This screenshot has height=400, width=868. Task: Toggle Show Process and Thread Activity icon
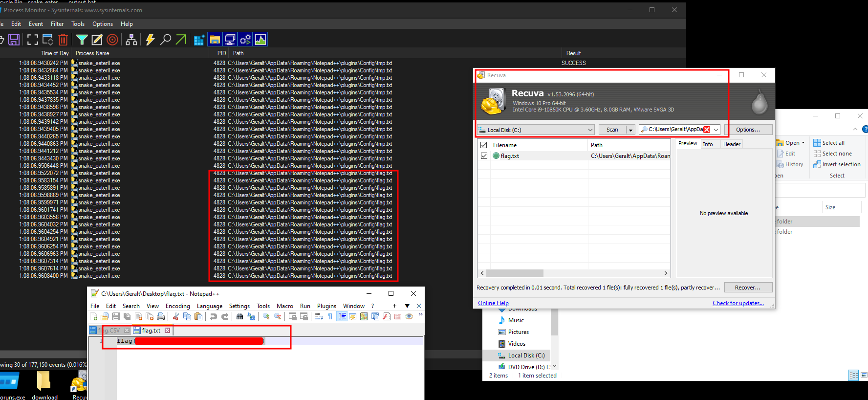coord(245,40)
